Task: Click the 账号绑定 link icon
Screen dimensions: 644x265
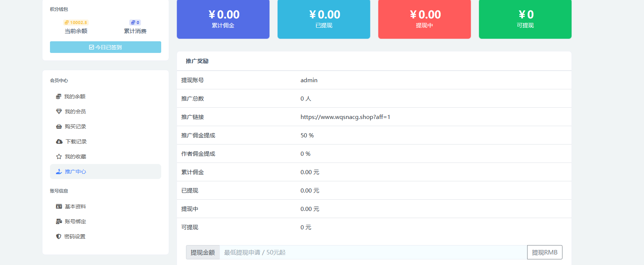Action: 59,221
